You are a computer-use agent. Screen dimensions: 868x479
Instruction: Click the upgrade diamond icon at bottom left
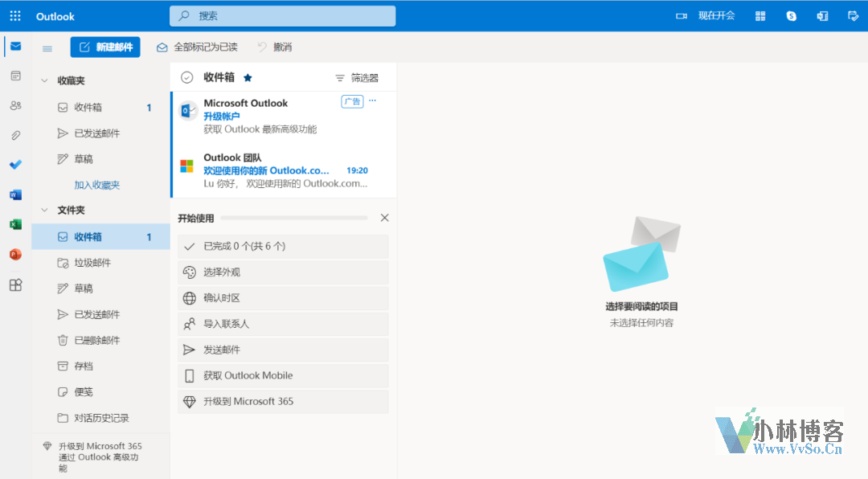(x=47, y=446)
